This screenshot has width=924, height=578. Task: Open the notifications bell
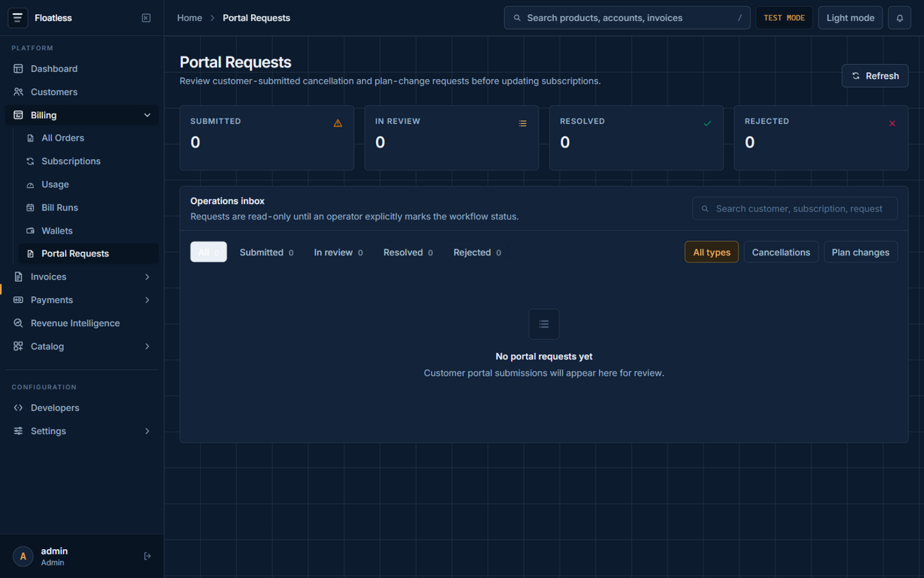click(900, 18)
